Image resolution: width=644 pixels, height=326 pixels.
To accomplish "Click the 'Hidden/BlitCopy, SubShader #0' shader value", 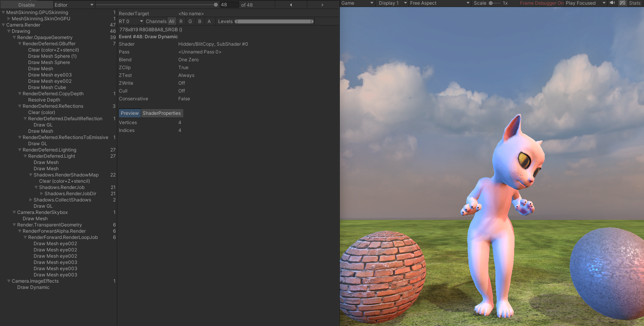I will [x=213, y=44].
